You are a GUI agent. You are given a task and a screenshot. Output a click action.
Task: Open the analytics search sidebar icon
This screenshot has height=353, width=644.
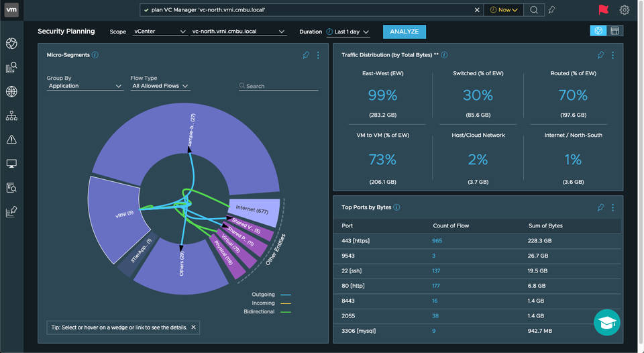tap(11, 67)
